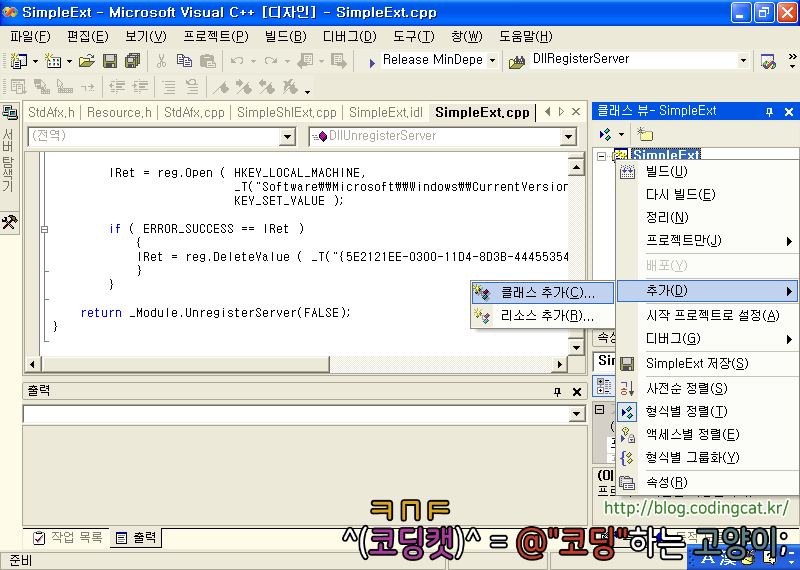Screen dimensions: 800x570
Task: Open the Server Explorer sidebar icon
Action: coord(9,112)
